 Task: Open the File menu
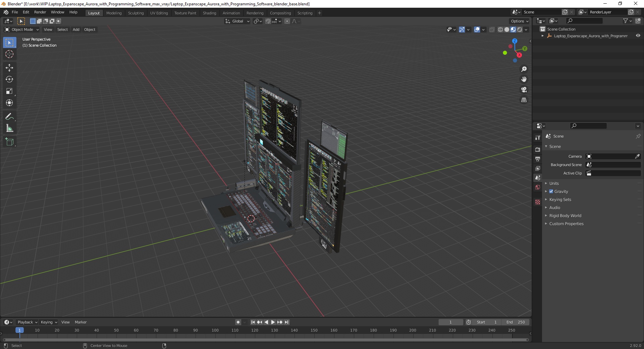pos(15,12)
